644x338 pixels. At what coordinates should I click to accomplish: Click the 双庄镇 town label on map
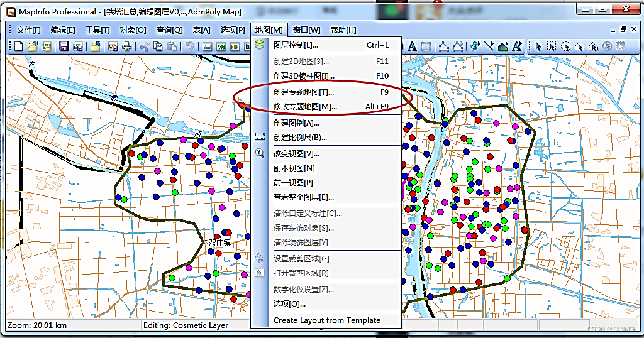pyautogui.click(x=219, y=243)
